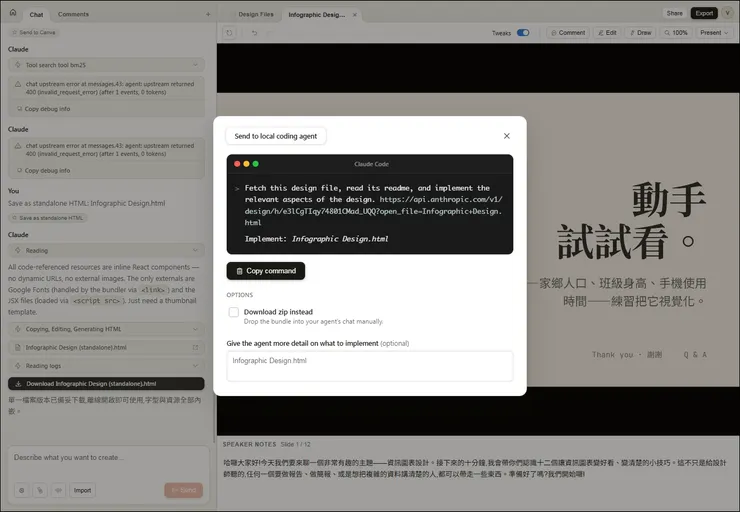The height and width of the screenshot is (512, 740).
Task: Expand the Reading row
Action: [106, 250]
